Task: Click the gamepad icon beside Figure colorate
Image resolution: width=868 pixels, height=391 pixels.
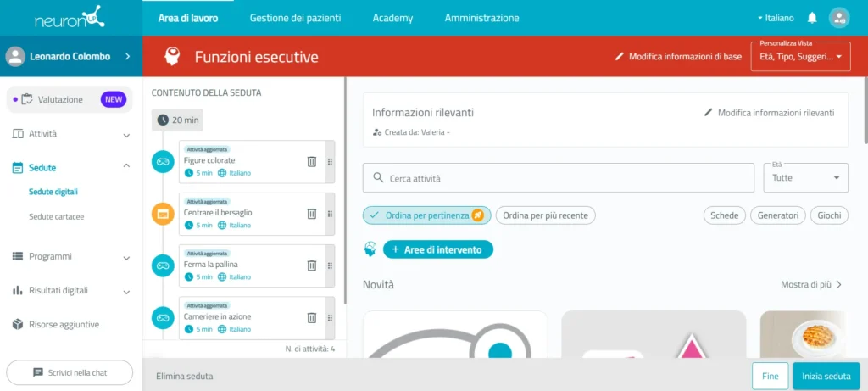Action: tap(163, 162)
